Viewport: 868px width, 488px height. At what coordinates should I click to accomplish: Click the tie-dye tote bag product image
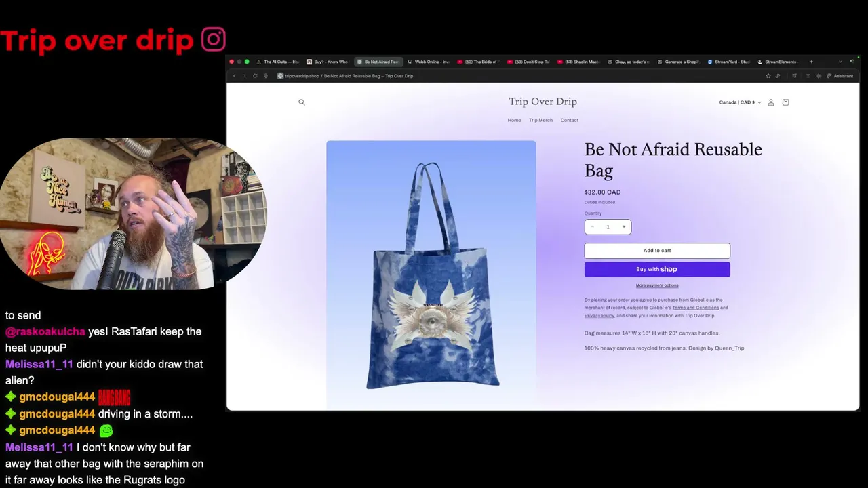pos(431,274)
